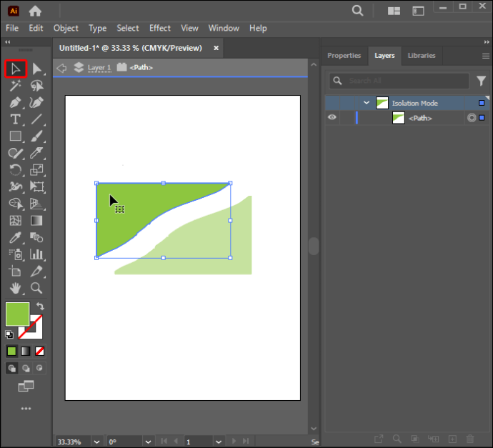Screen dimensions: 493x448
Task: Set paint to None mode
Action: (x=39, y=351)
